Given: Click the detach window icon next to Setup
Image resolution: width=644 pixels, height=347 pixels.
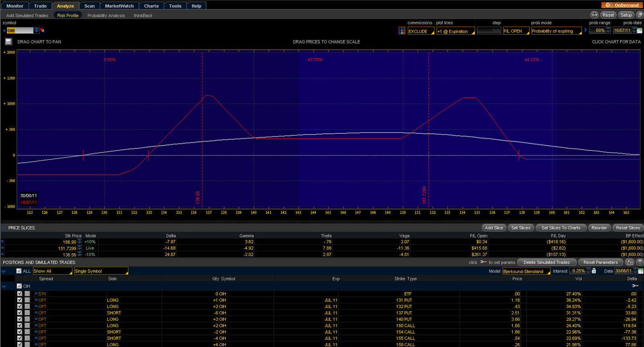Looking at the screenshot, I should (x=640, y=15).
